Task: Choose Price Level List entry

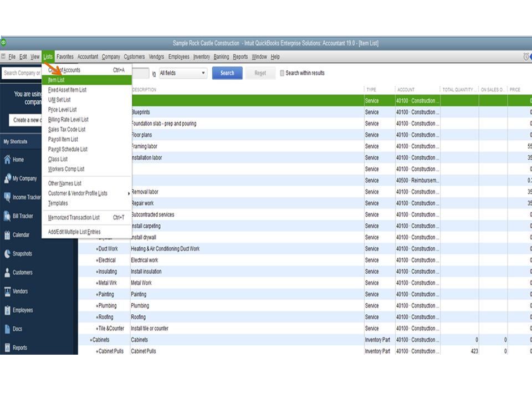Action: 86,110
